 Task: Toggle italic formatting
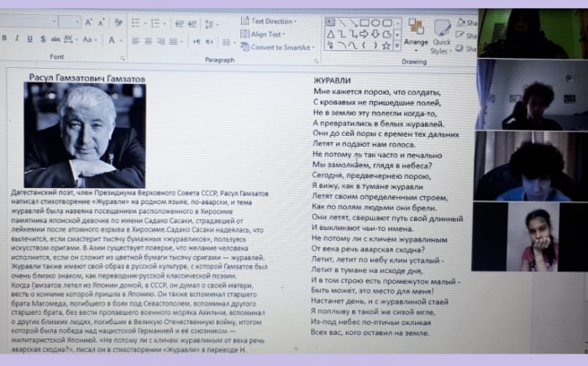coord(18,39)
